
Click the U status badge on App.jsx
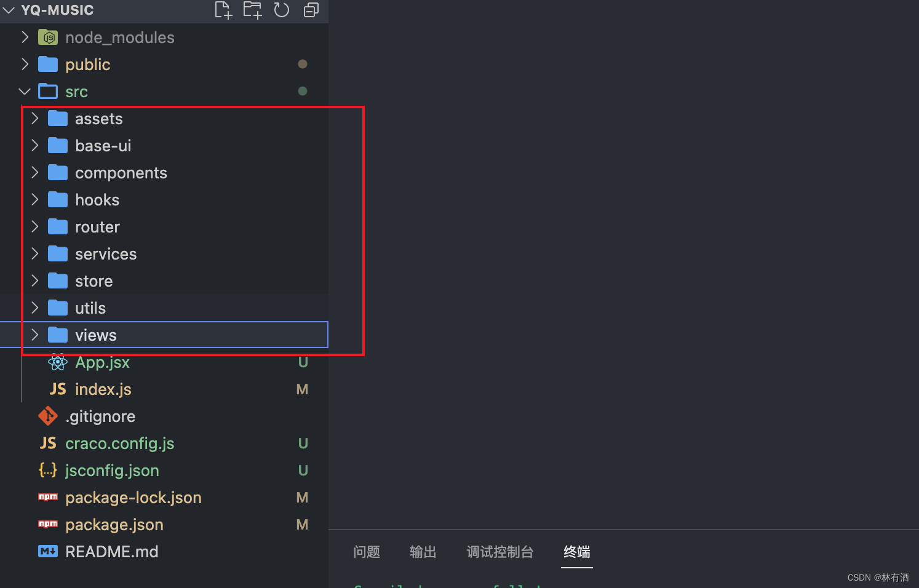[303, 362]
